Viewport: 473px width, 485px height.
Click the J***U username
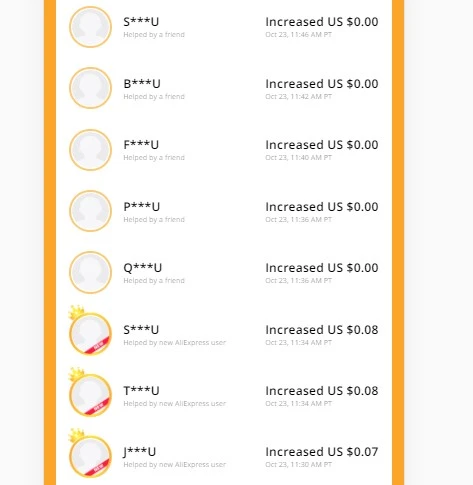139,452
